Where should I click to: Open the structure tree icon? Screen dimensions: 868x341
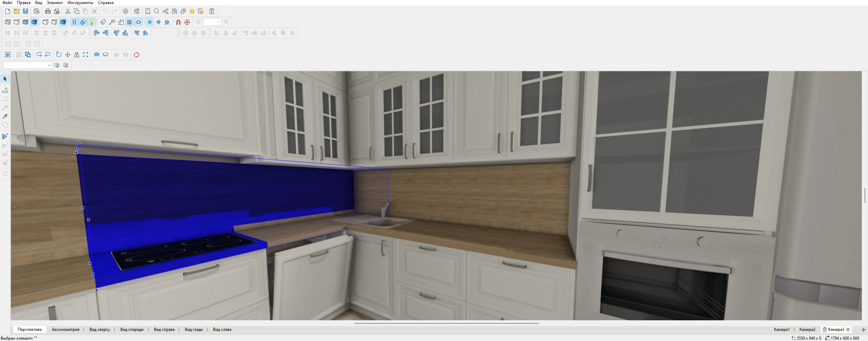(x=166, y=11)
